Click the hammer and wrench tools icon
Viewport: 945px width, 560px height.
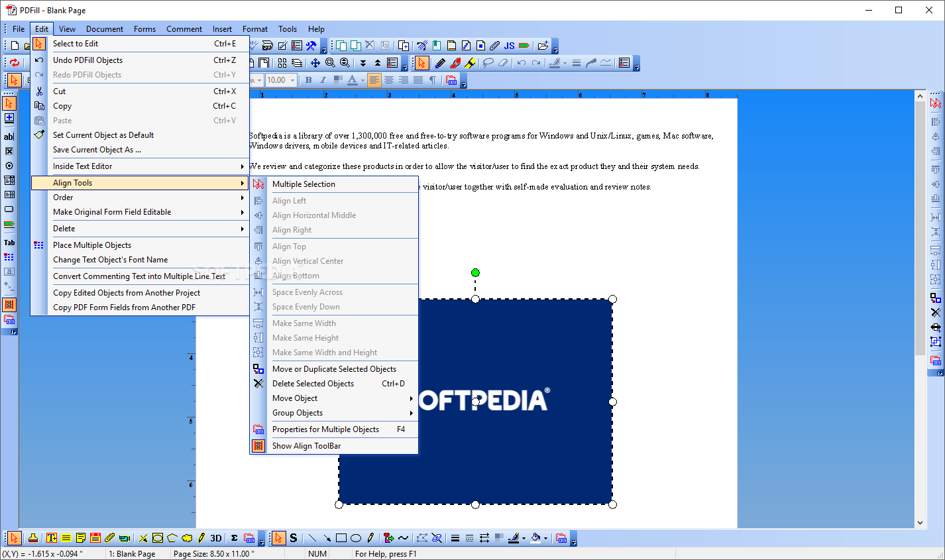click(x=311, y=46)
